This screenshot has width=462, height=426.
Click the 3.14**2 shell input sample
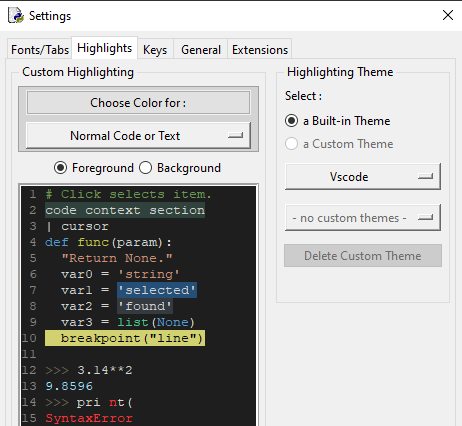click(105, 370)
